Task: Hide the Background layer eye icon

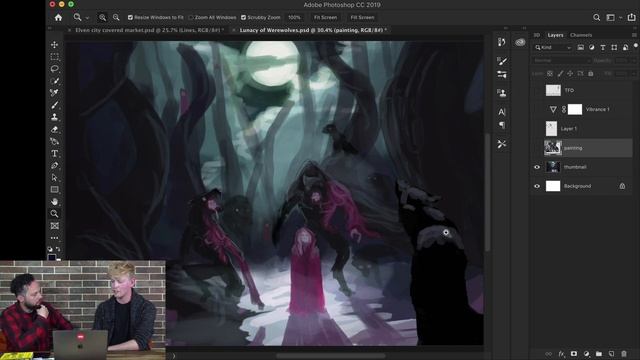Action: pyautogui.click(x=537, y=186)
